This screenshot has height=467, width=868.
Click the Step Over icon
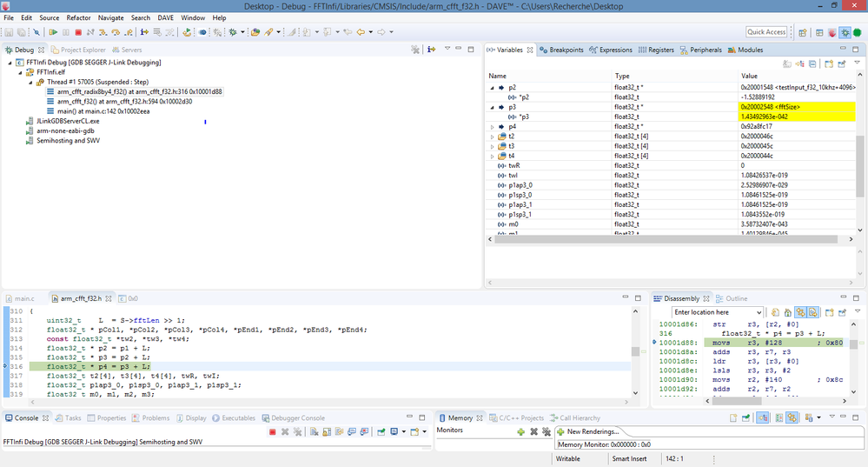pos(116,32)
